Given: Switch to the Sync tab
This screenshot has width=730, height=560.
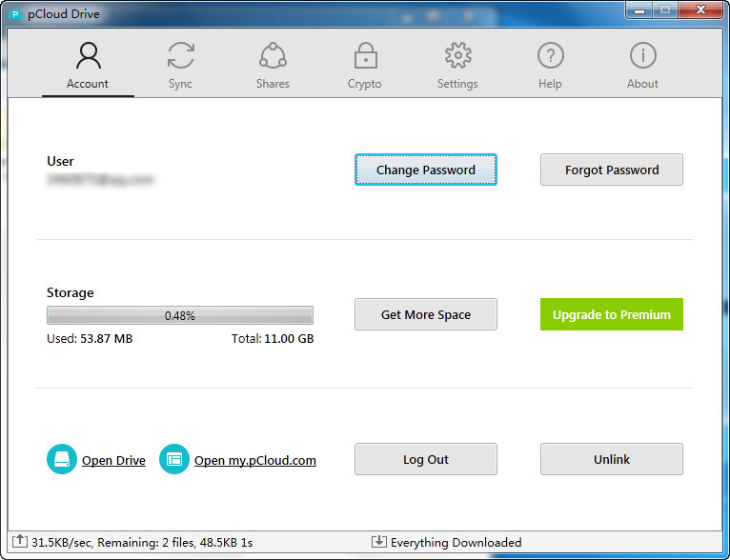Looking at the screenshot, I should (180, 65).
